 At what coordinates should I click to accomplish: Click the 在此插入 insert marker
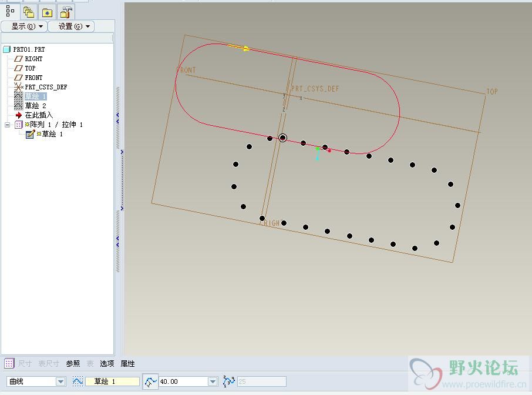pos(39,115)
